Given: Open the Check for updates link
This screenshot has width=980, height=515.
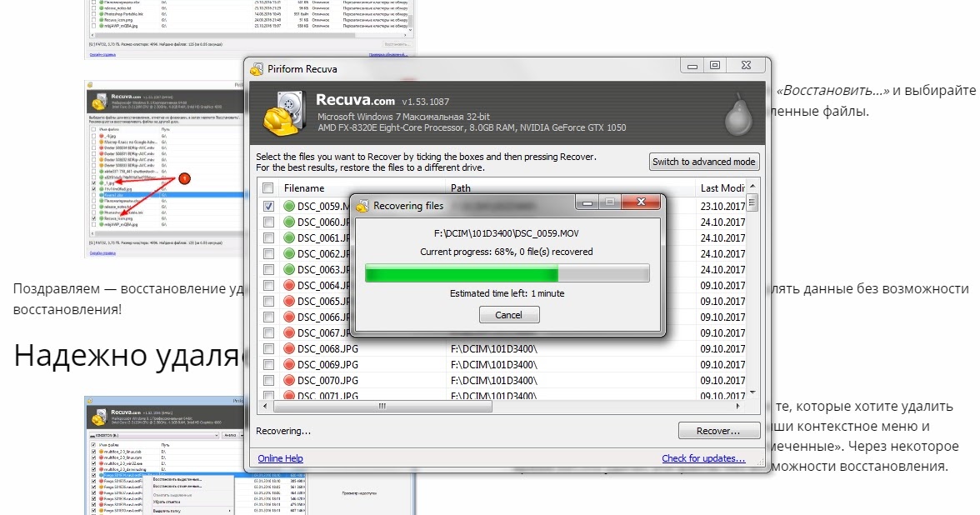Looking at the screenshot, I should coord(703,458).
